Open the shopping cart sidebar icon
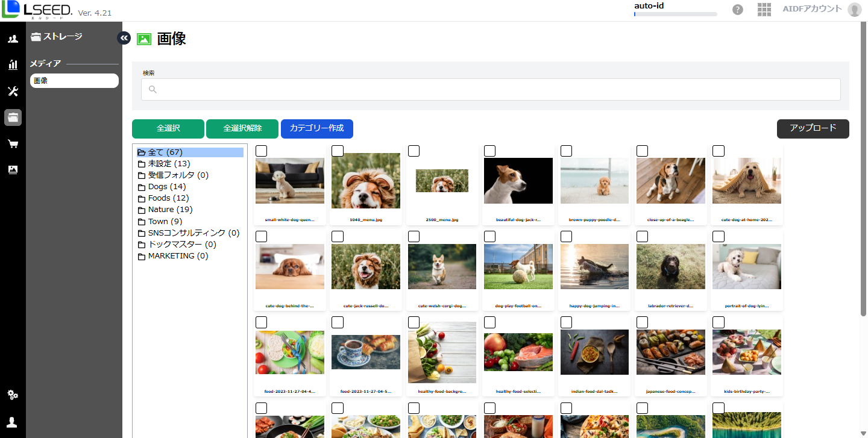 [13, 143]
